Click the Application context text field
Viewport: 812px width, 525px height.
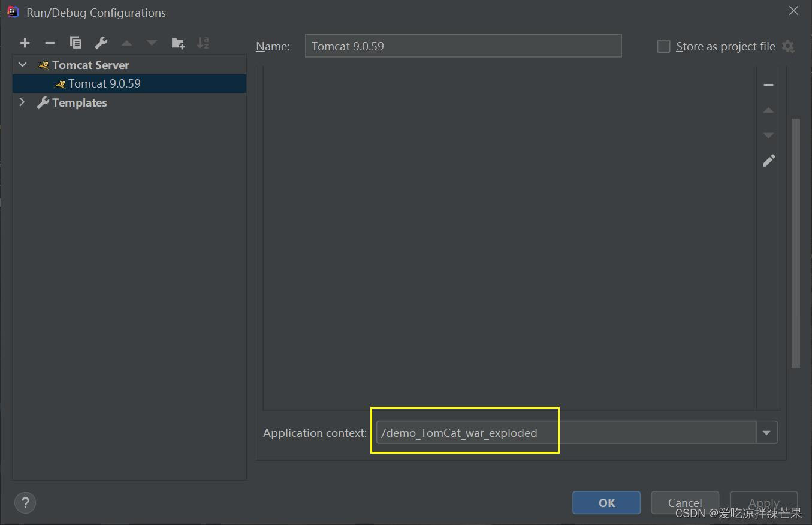point(566,433)
